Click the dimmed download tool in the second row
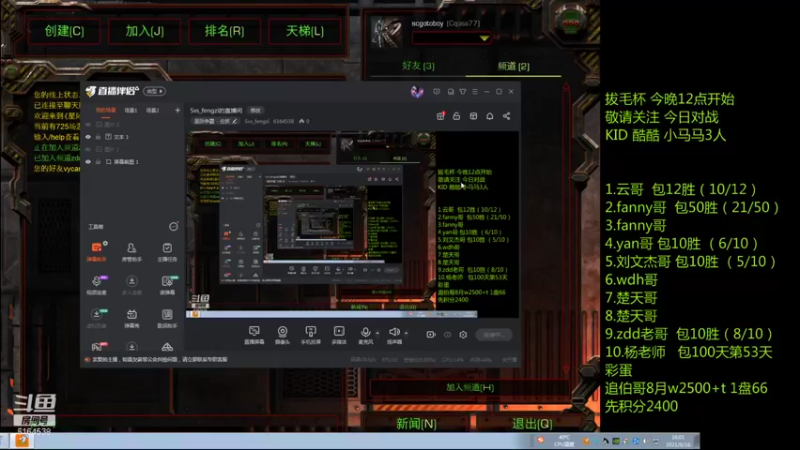800x450 pixels. click(132, 285)
